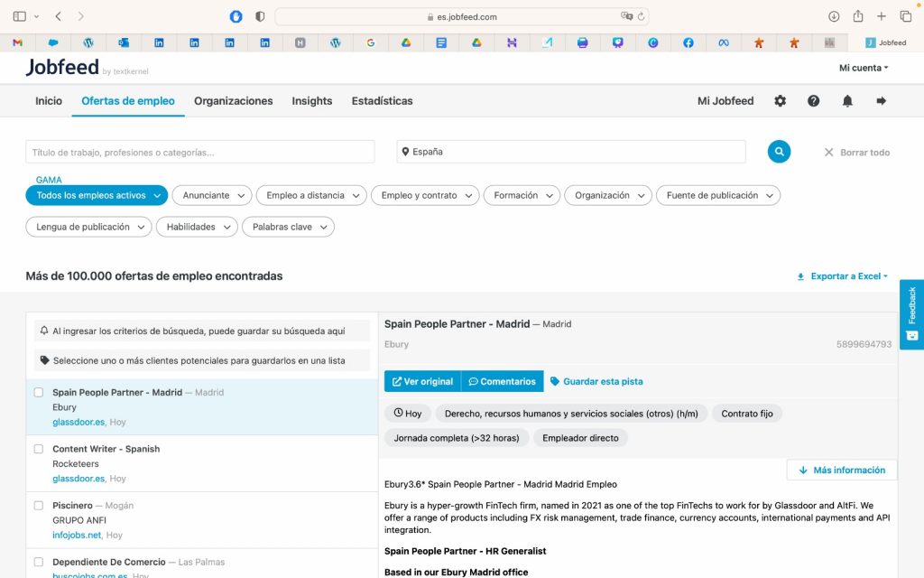Switch to the Organizaciones tab
Image resolution: width=924 pixels, height=578 pixels.
coord(233,101)
